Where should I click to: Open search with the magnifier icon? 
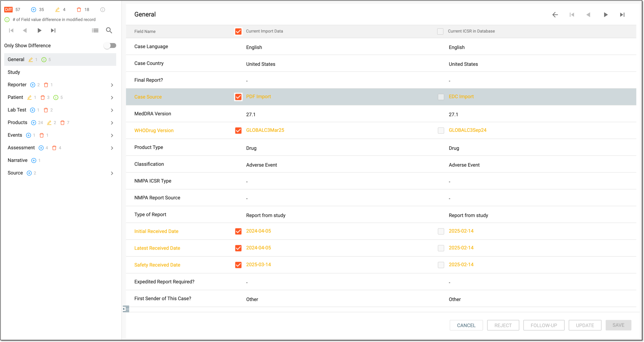click(109, 30)
